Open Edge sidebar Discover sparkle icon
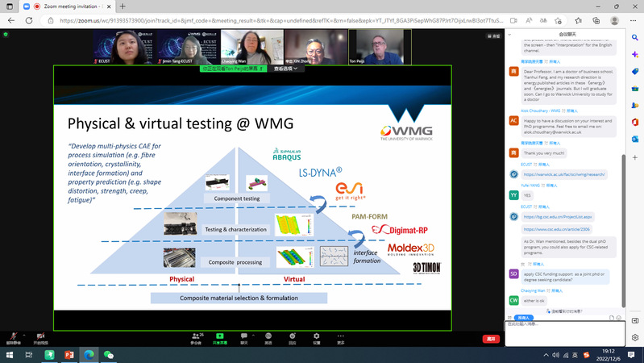Viewport: 644px width, 363px height. click(x=635, y=55)
